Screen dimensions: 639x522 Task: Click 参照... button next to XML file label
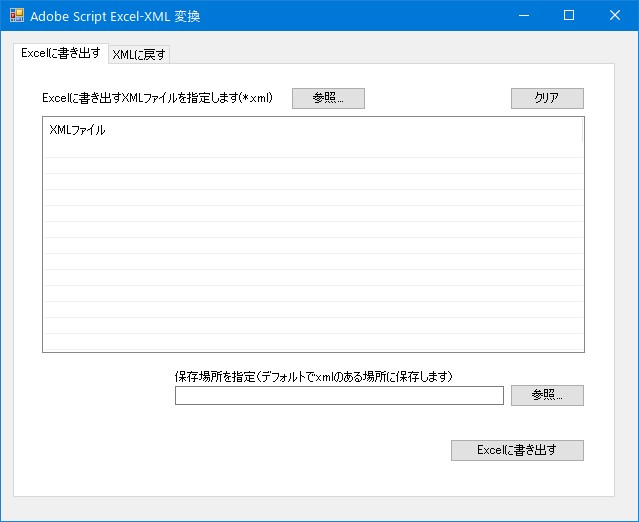pos(328,98)
